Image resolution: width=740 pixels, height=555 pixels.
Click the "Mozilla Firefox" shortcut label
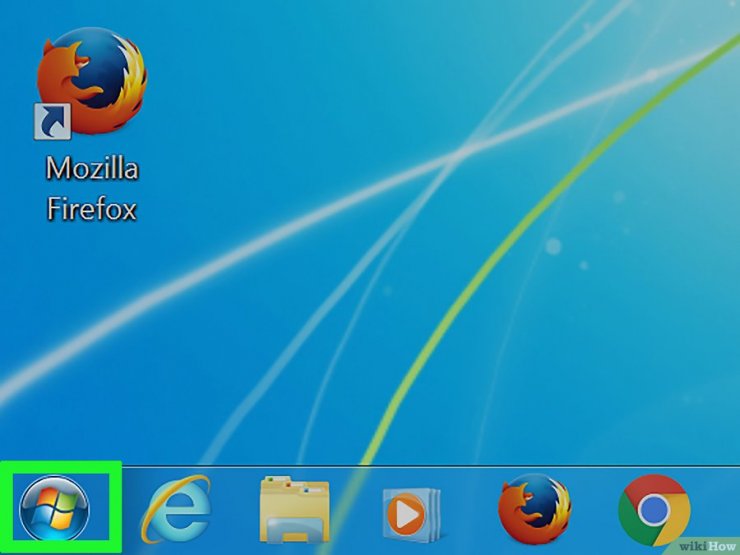point(92,188)
